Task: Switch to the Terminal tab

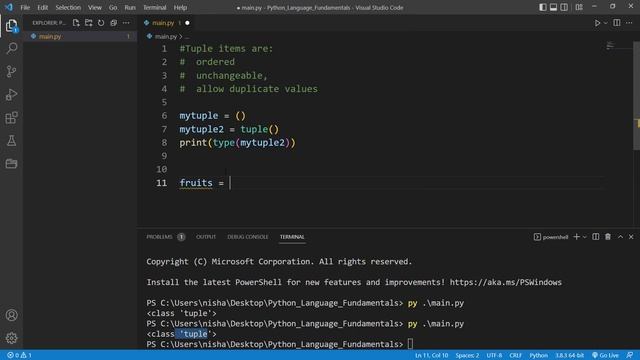Action: coord(292,237)
